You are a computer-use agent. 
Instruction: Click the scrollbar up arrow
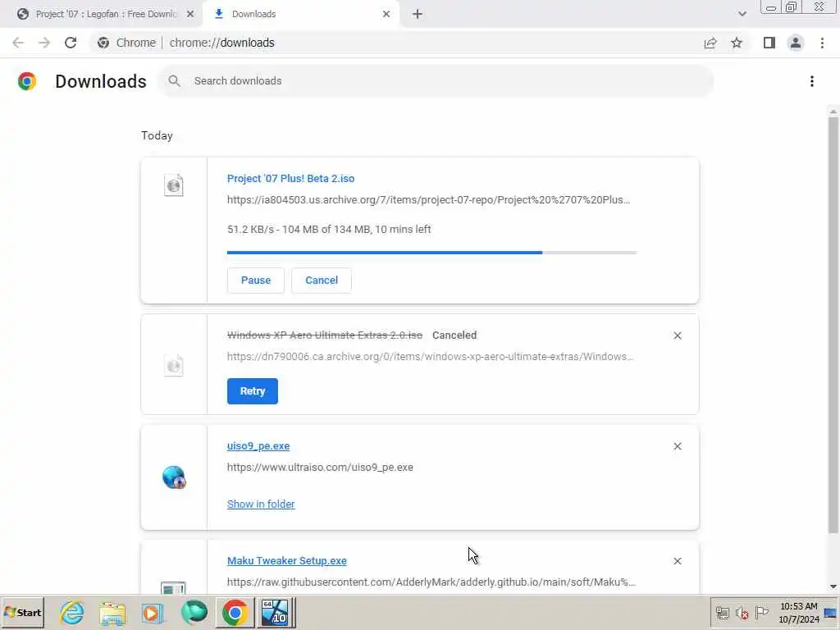pyautogui.click(x=833, y=112)
